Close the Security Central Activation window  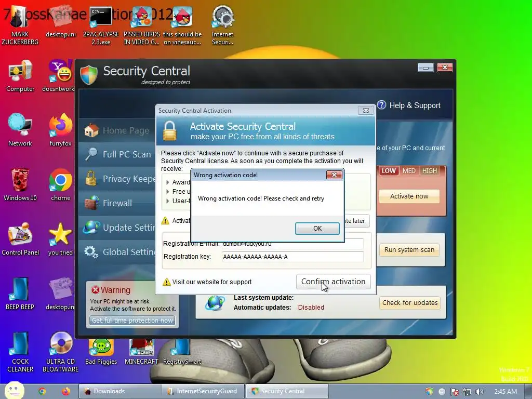[366, 110]
